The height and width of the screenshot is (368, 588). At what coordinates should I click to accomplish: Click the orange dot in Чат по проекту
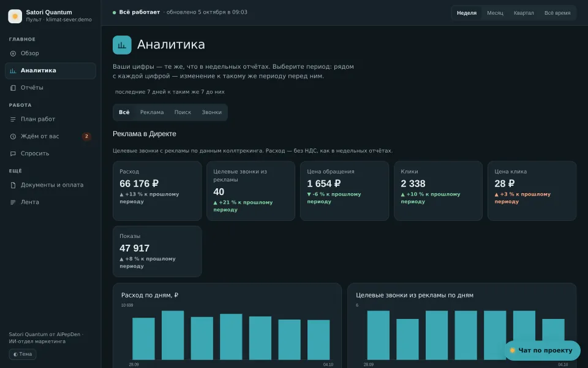[x=512, y=350]
